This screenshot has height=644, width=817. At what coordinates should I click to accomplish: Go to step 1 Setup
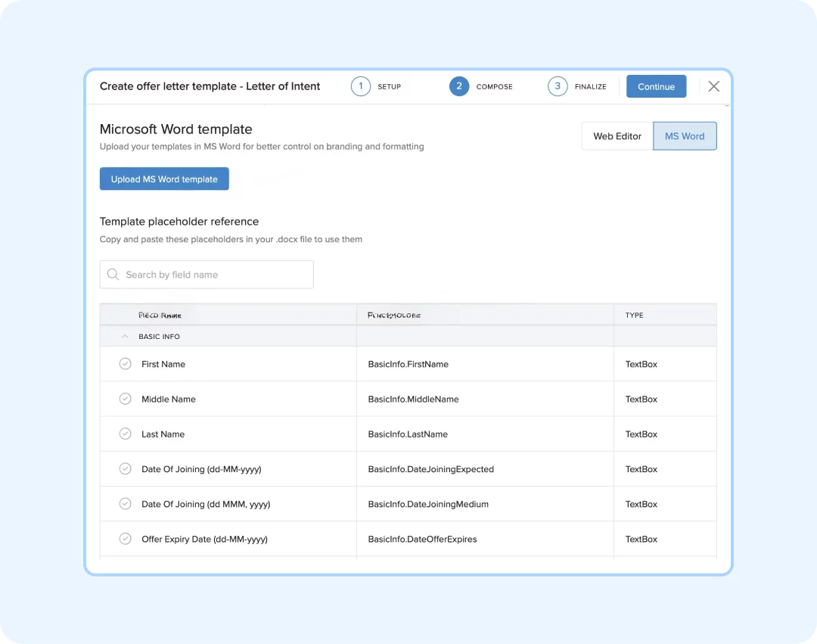376,86
